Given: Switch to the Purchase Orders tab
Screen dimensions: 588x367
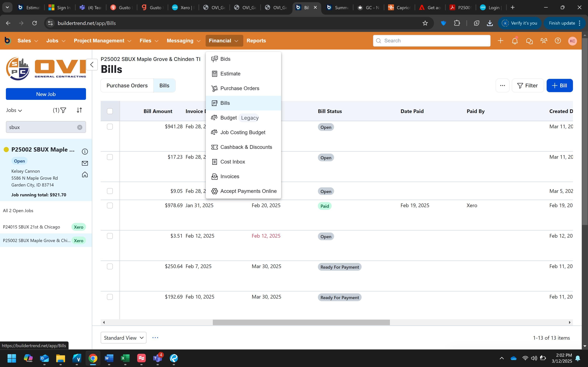Looking at the screenshot, I should point(127,86).
